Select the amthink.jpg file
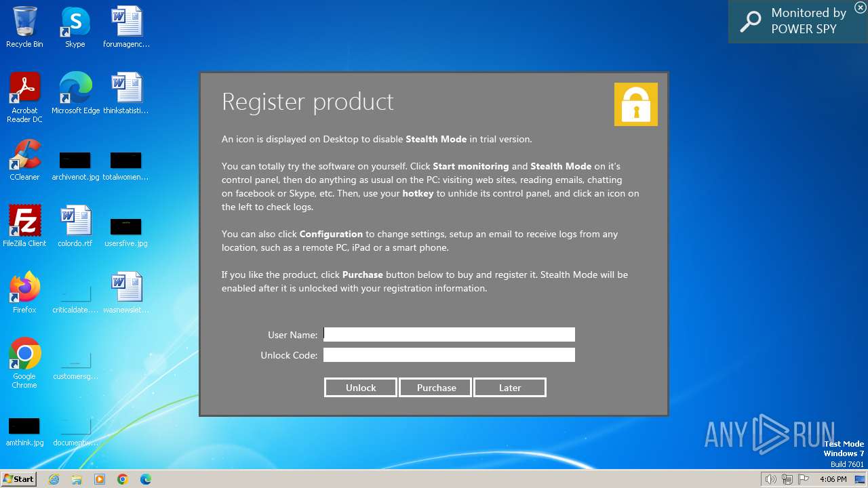 pyautogui.click(x=24, y=431)
